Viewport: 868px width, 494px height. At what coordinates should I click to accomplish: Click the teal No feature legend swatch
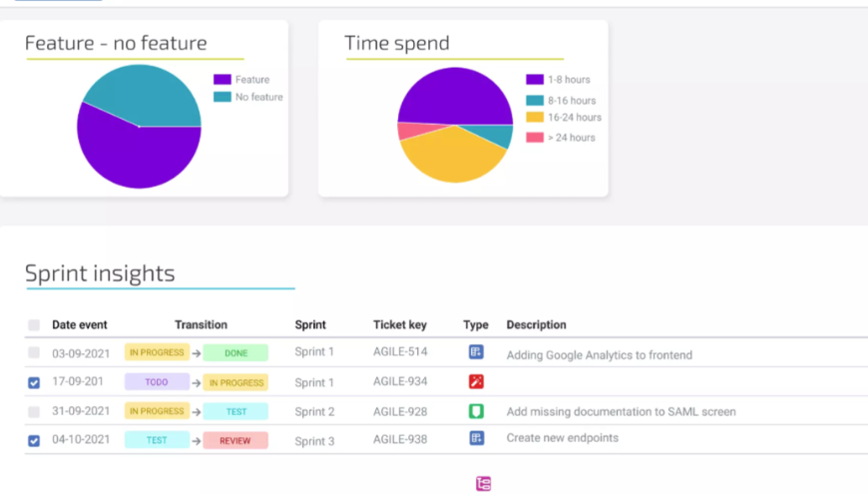pos(221,97)
